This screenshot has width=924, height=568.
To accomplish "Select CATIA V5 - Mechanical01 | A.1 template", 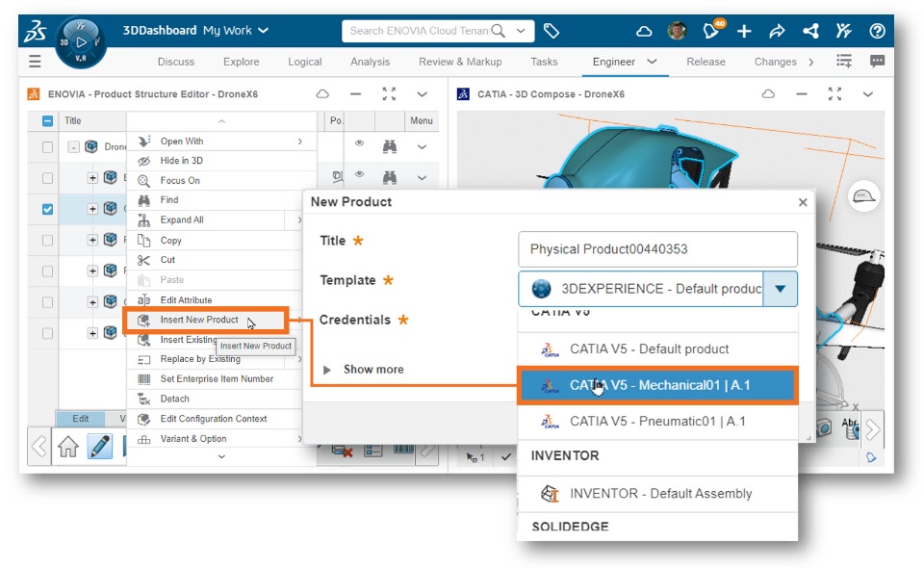I will [x=657, y=385].
